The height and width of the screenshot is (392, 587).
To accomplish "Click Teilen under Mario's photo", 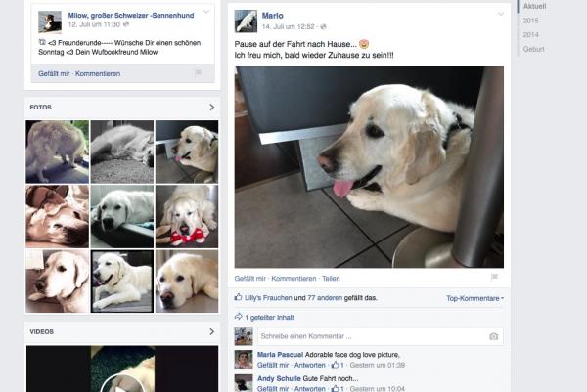I will click(331, 279).
